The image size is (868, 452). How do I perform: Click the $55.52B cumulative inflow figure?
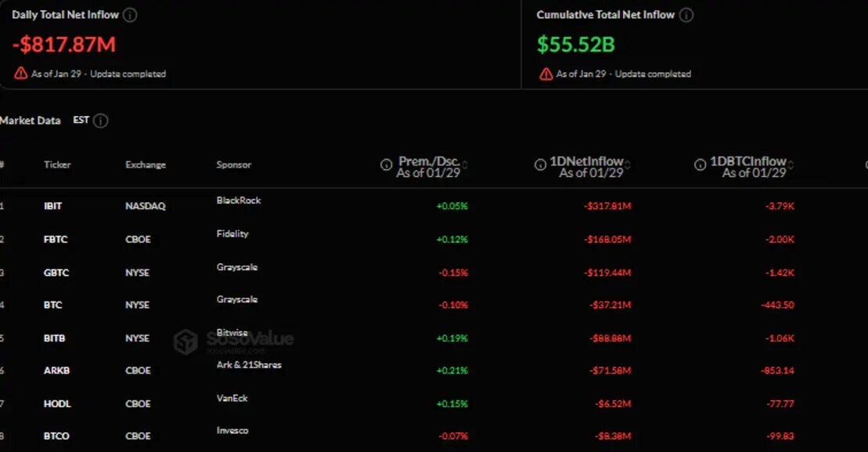576,45
